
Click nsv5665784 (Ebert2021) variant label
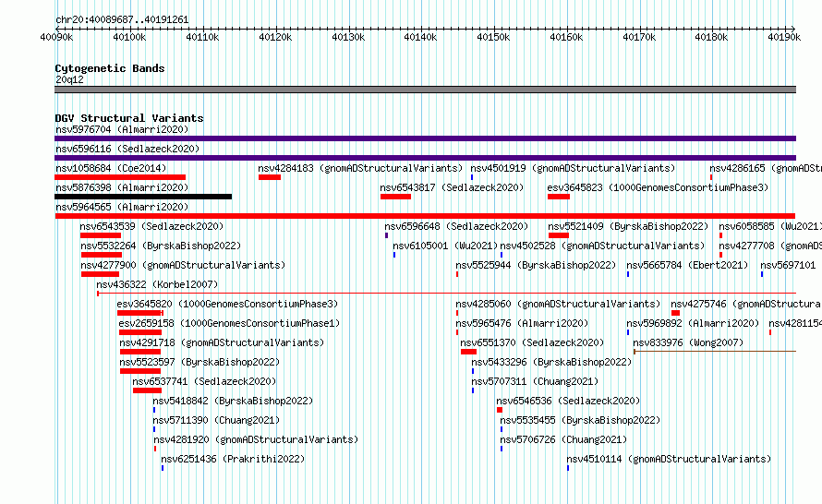[688, 265]
